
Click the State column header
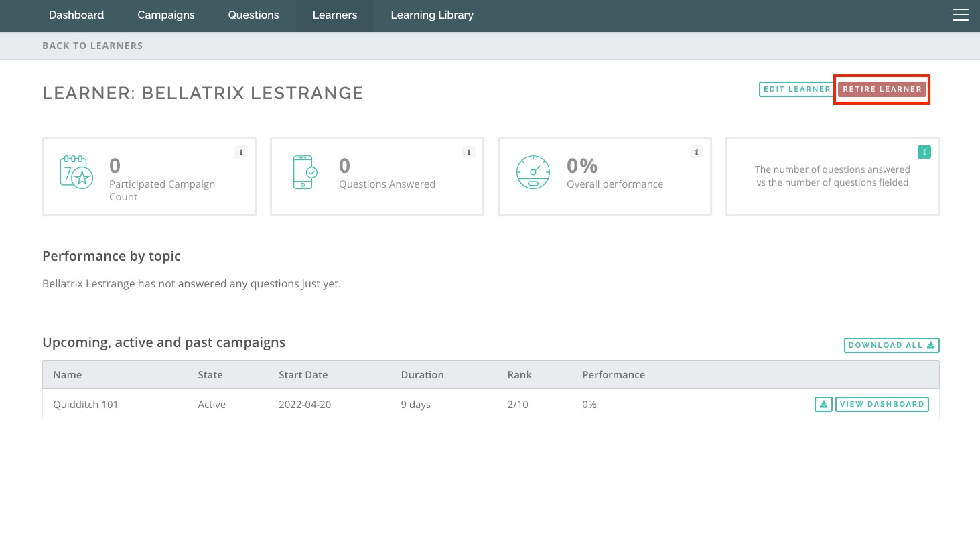click(x=210, y=375)
